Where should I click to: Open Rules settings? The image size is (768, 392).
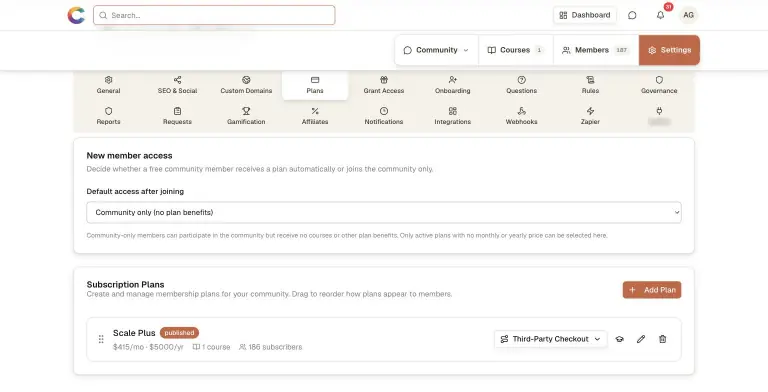coord(590,85)
